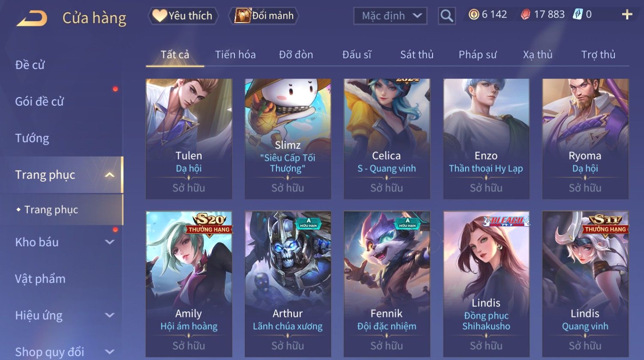Image resolution: width=644 pixels, height=360 pixels.
Task: Tap the gold coin balance icon
Action: (x=474, y=15)
